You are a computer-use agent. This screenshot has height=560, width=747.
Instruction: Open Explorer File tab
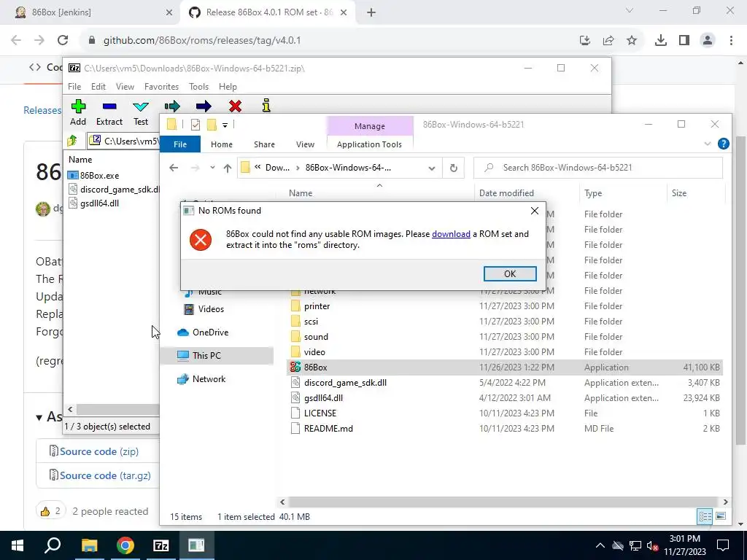180,144
